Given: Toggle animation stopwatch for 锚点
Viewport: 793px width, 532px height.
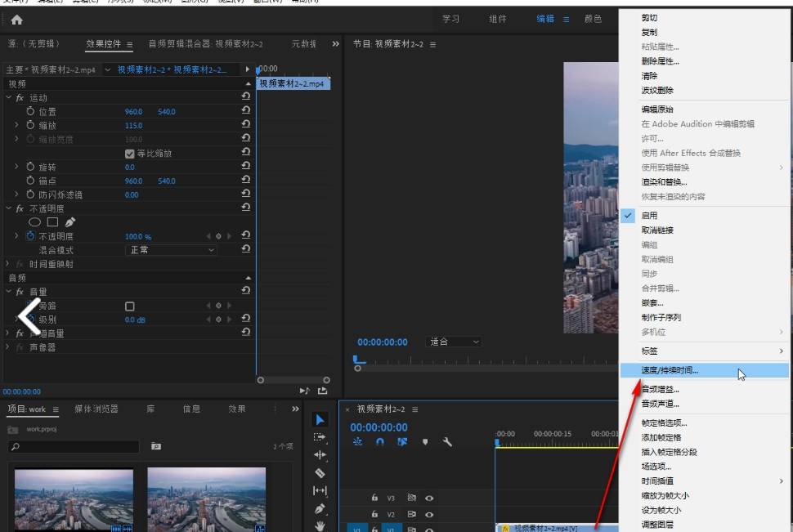Looking at the screenshot, I should click(x=30, y=181).
